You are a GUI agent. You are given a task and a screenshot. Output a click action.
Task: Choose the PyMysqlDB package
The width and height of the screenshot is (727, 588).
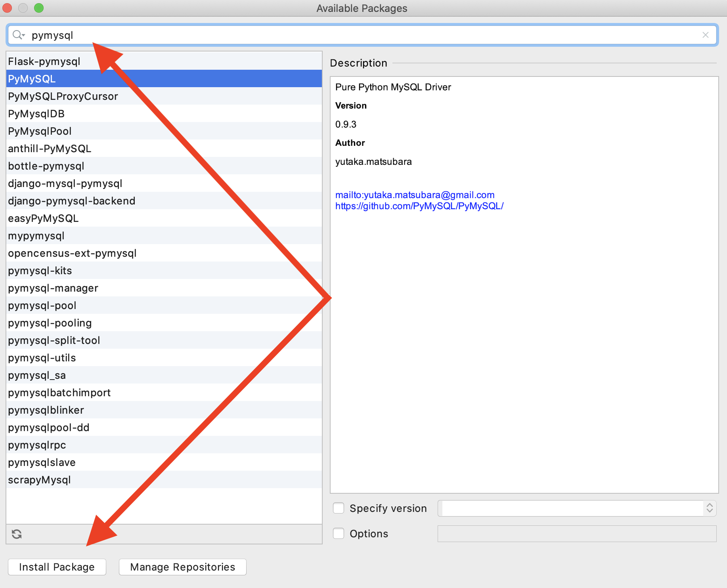point(164,113)
